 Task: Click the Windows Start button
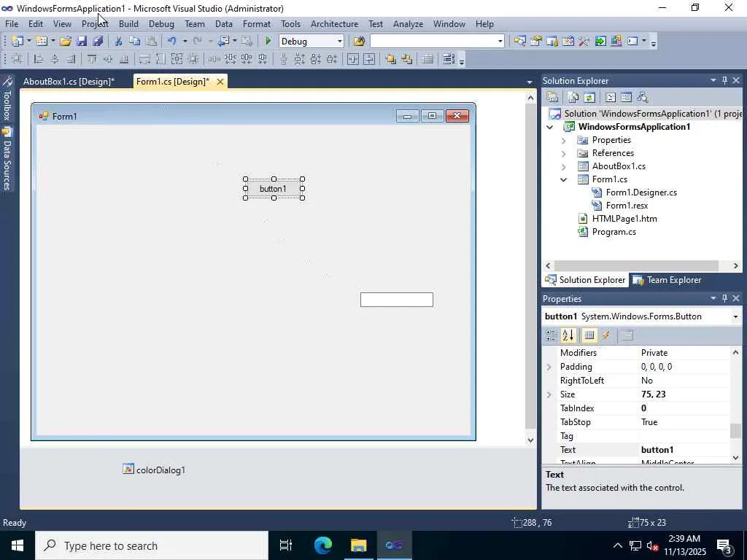pos(18,545)
